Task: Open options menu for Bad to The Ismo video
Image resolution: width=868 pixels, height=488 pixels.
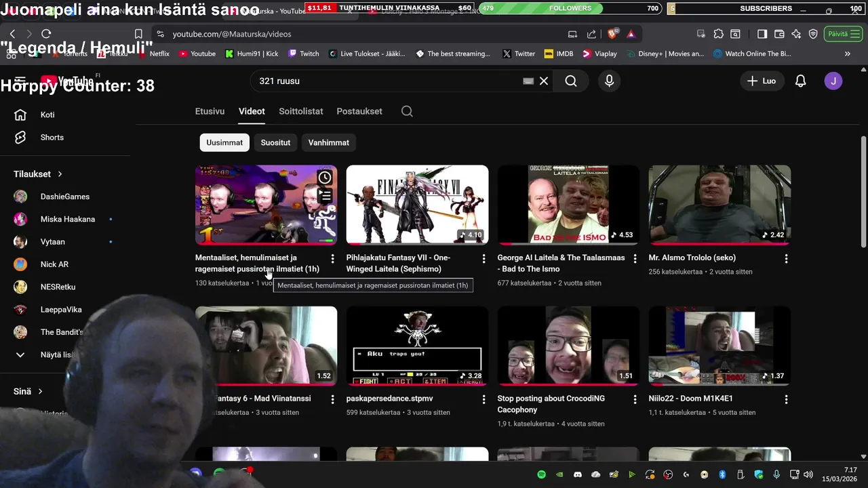Action: click(x=635, y=258)
